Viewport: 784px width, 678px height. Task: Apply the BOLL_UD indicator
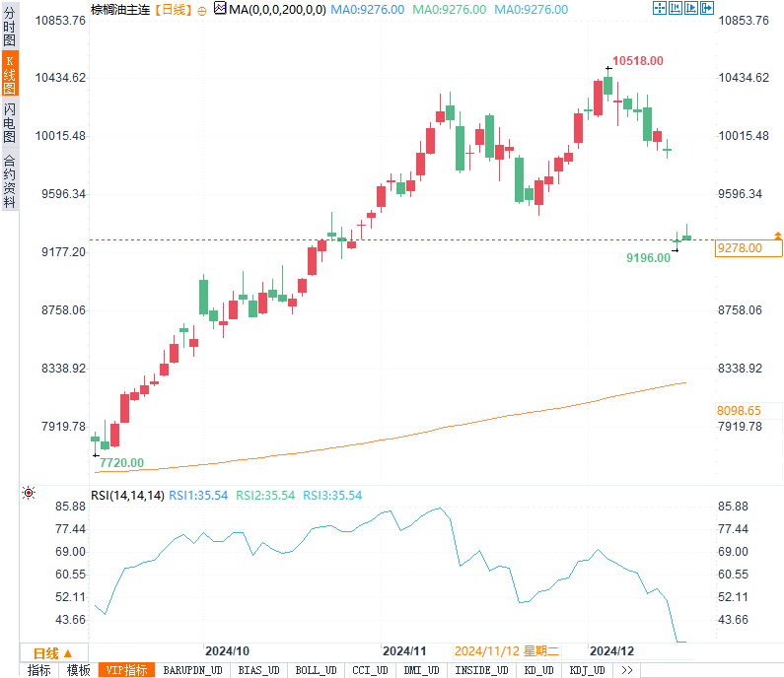[x=315, y=670]
